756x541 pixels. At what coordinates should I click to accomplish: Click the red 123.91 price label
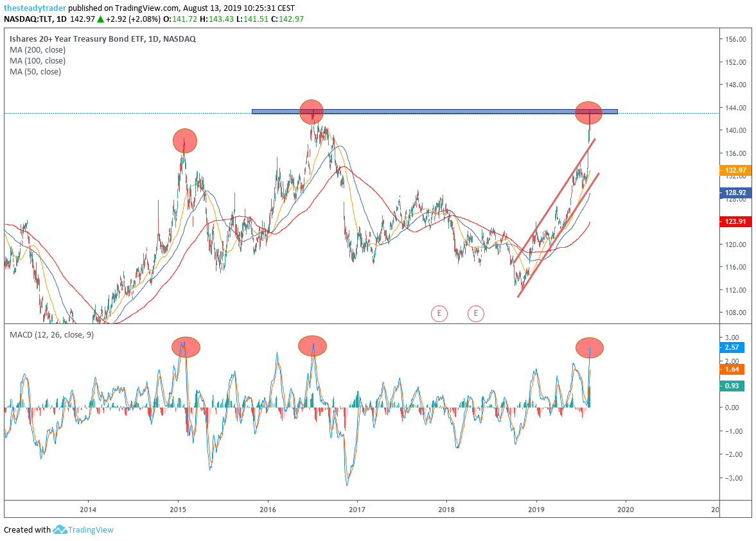(735, 221)
